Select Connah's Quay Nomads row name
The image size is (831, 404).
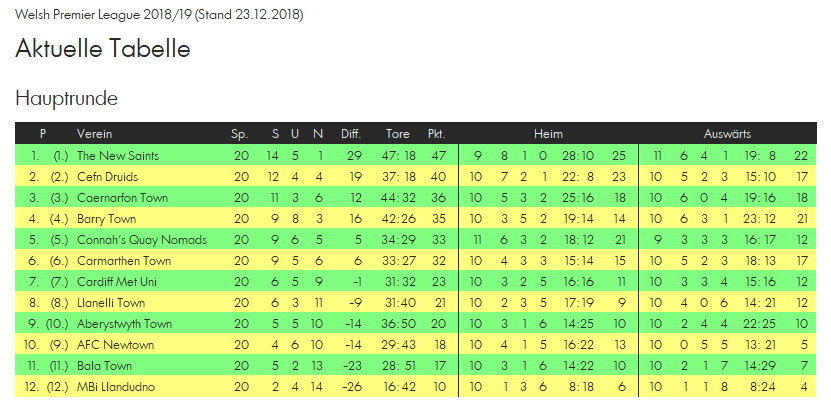click(x=142, y=240)
